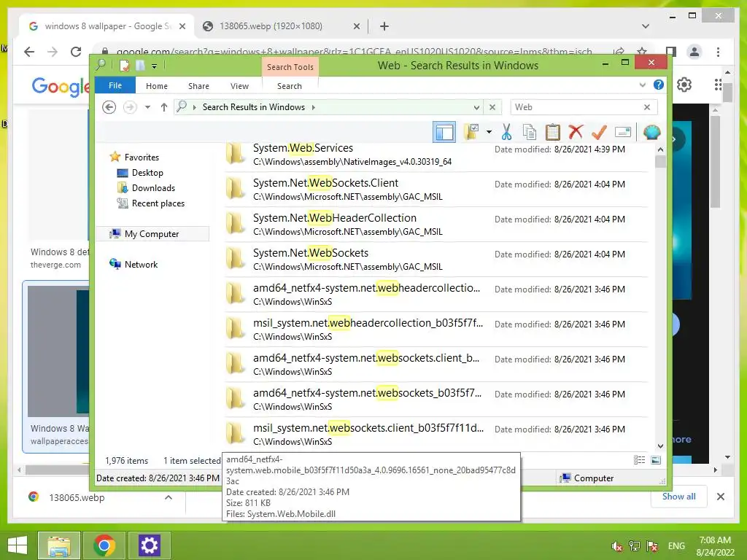
Task: Select the System.Net.WebHeaderCollection folder result
Action: (436, 225)
